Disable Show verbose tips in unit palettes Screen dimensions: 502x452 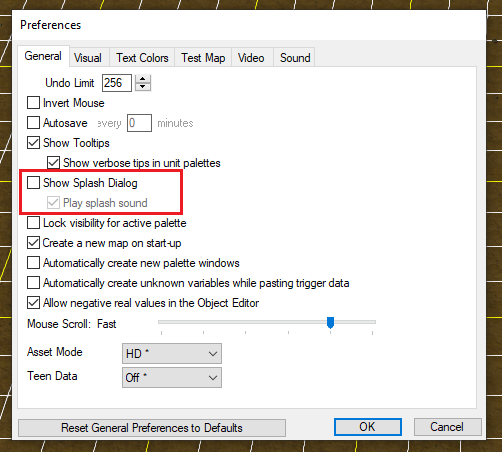[x=53, y=163]
